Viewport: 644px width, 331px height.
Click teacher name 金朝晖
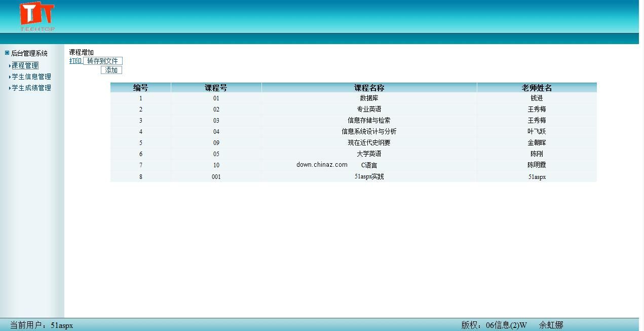(537, 143)
